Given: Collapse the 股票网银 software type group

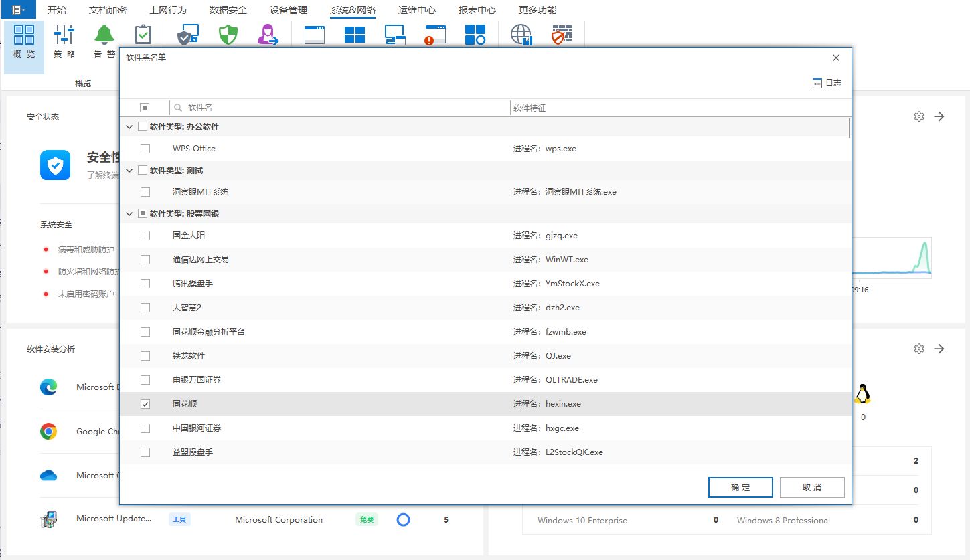Looking at the screenshot, I should click(x=129, y=213).
